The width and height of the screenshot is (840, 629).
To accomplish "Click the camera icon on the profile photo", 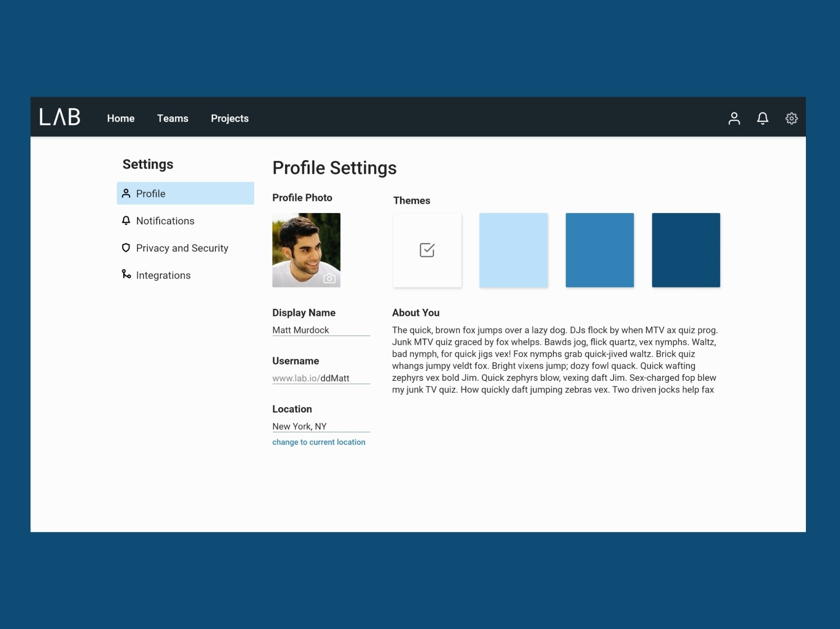I will coord(329,279).
